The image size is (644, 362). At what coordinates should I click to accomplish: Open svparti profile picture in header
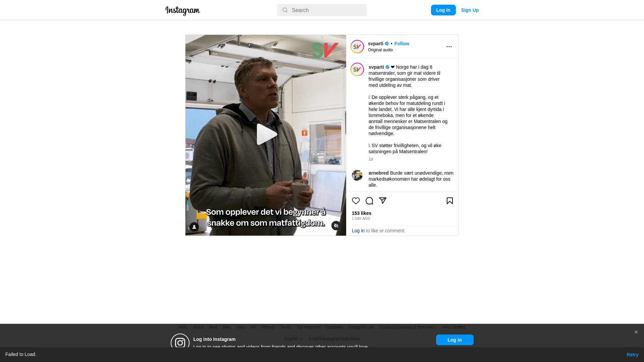(x=357, y=47)
